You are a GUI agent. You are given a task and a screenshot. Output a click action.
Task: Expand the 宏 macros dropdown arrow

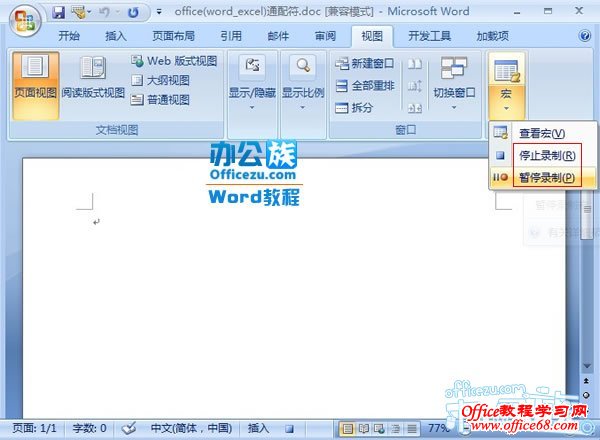(x=506, y=109)
